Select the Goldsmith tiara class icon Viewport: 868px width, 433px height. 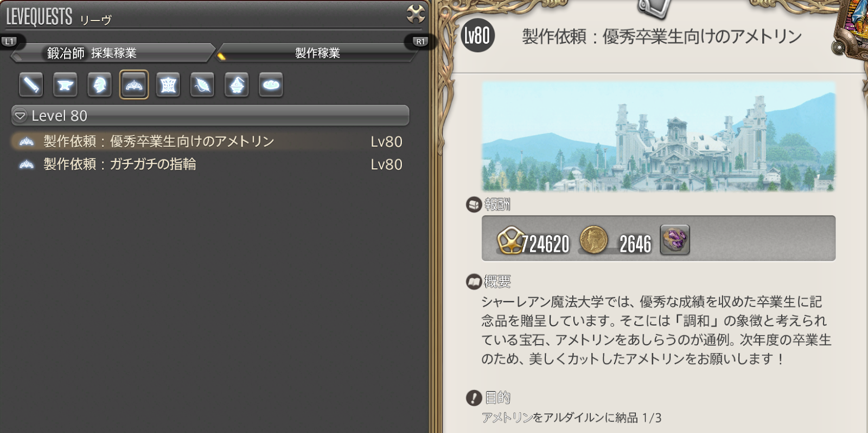click(x=134, y=85)
